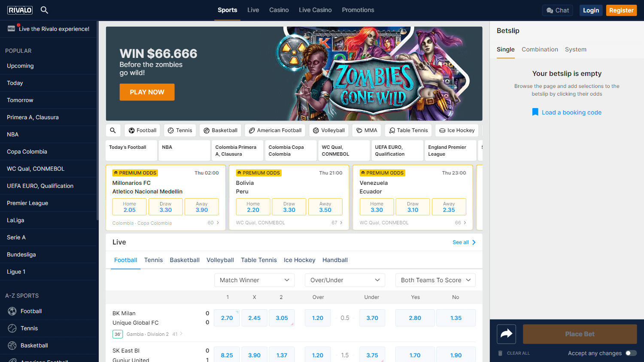This screenshot has width=644, height=362.
Task: Open Primera A, Clausura sidebar link
Action: pos(49,118)
